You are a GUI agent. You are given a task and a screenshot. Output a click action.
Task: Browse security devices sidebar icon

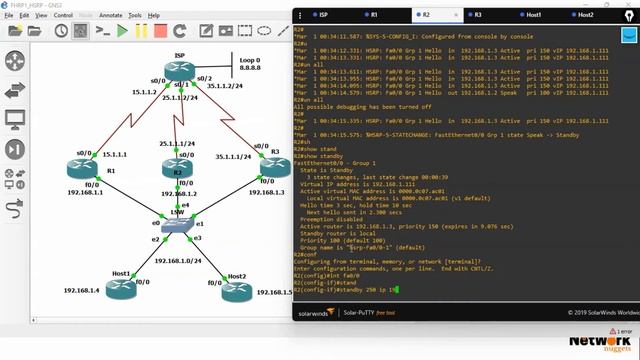coord(15,149)
